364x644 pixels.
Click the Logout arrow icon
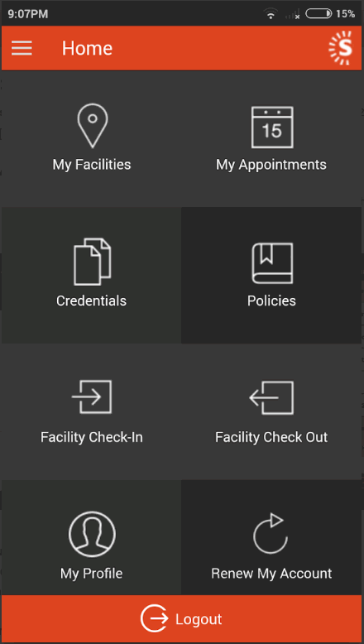tap(155, 618)
